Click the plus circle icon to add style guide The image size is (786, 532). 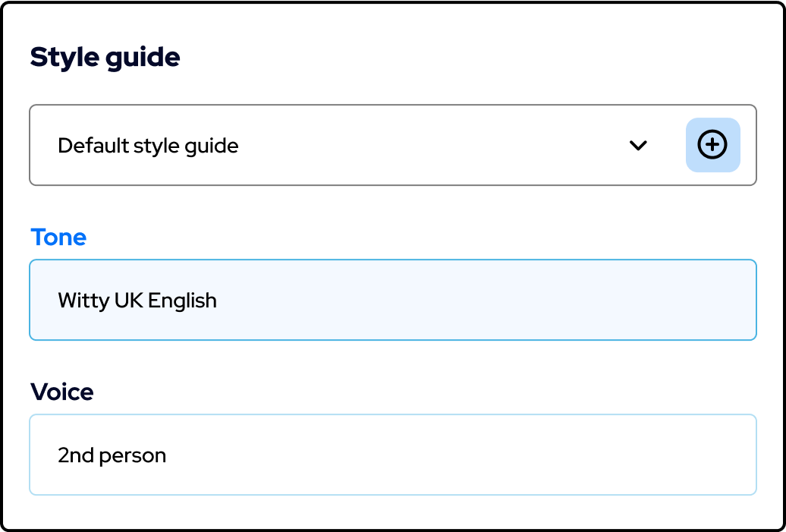(x=712, y=145)
